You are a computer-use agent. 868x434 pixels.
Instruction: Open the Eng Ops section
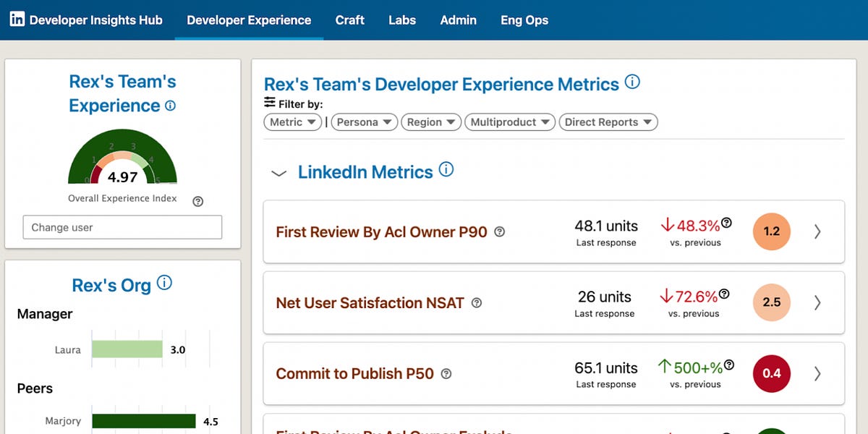click(x=524, y=20)
